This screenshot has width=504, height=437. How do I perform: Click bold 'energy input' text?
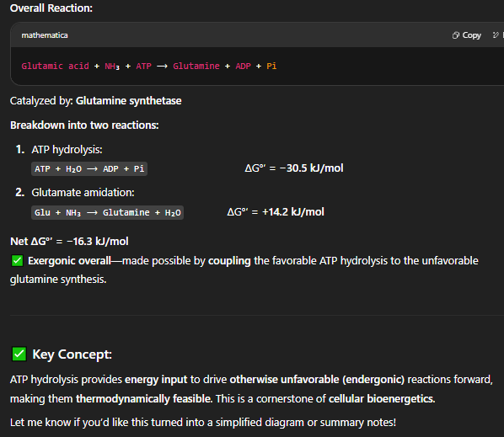coord(156,380)
